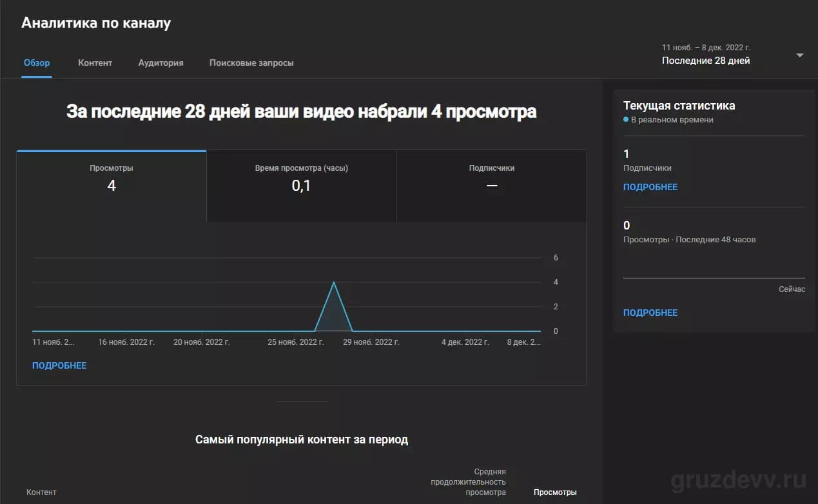Image resolution: width=818 pixels, height=504 pixels.
Task: Open the Поисковые запросы tab
Action: click(x=251, y=63)
